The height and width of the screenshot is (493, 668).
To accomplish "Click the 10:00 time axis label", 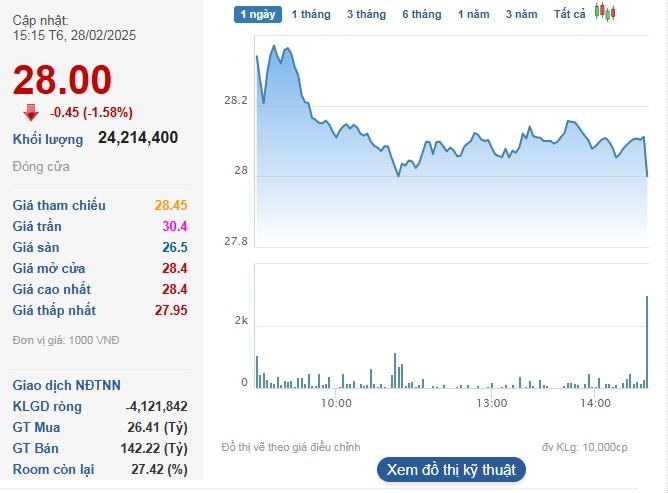I will point(336,403).
